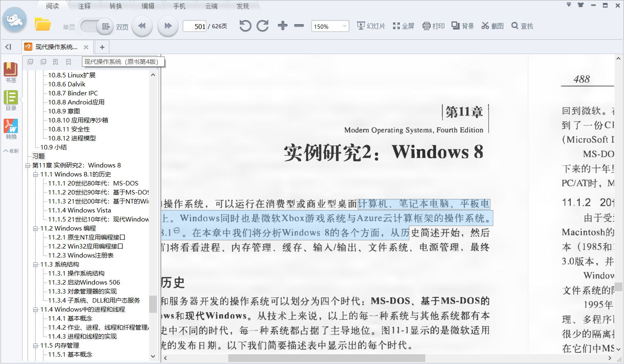Open 转换 convert sidebar tool
This screenshot has height=364, width=624.
point(11,129)
